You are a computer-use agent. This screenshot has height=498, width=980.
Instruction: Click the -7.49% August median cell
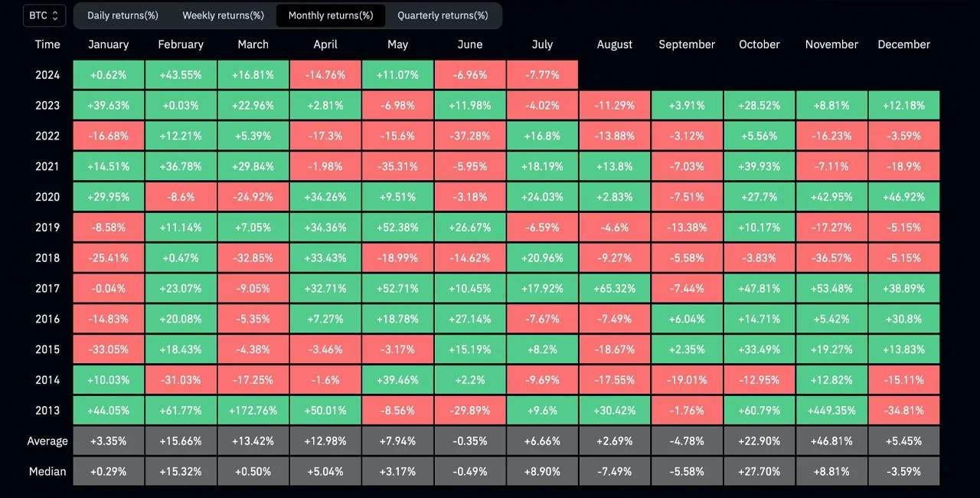pos(615,471)
